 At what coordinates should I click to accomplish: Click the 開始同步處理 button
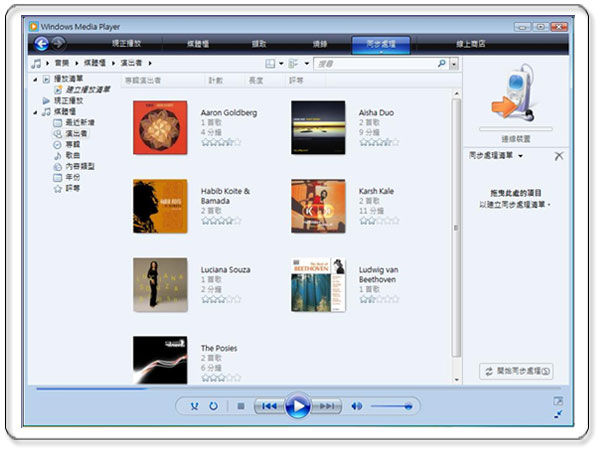click(516, 371)
